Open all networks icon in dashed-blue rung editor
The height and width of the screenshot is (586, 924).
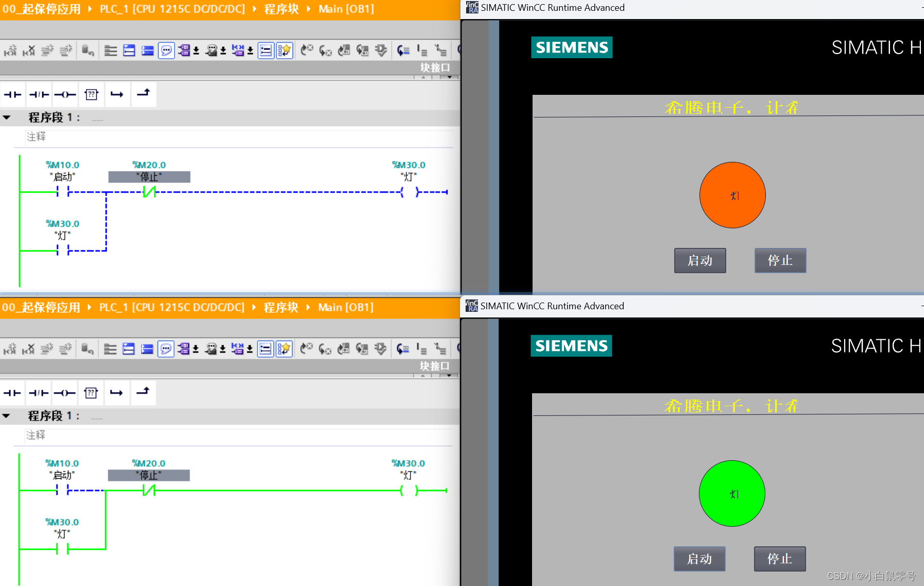click(129, 51)
